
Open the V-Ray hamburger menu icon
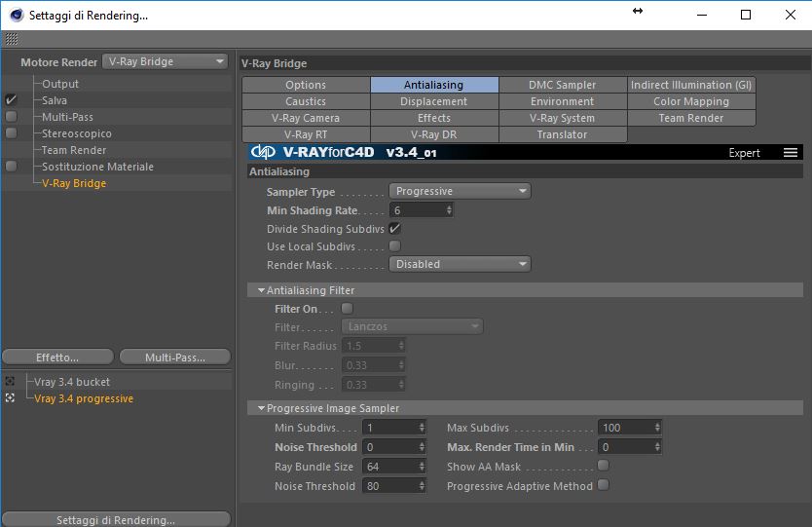coord(791,152)
